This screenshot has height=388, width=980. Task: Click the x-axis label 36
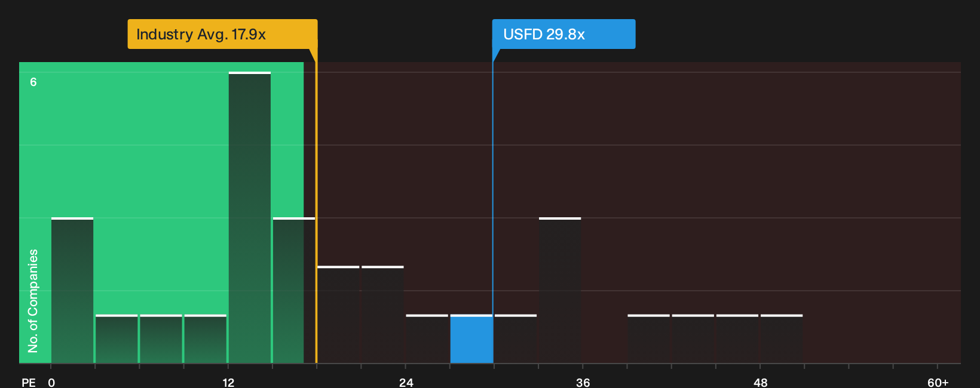583,382
